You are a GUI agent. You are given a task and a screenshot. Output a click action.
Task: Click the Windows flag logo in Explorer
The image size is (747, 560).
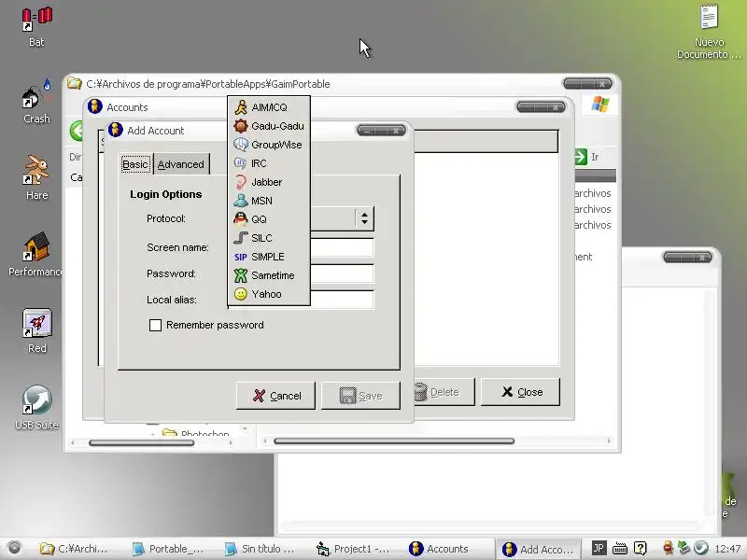click(599, 105)
